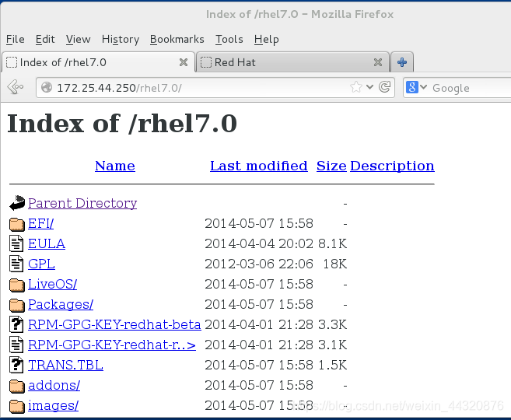Bookmark this page with the star icon
The image size is (511, 420).
click(x=356, y=87)
